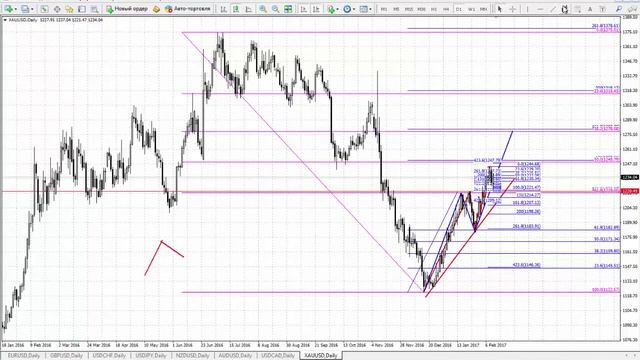Zoom in on the chart

coord(263,9)
